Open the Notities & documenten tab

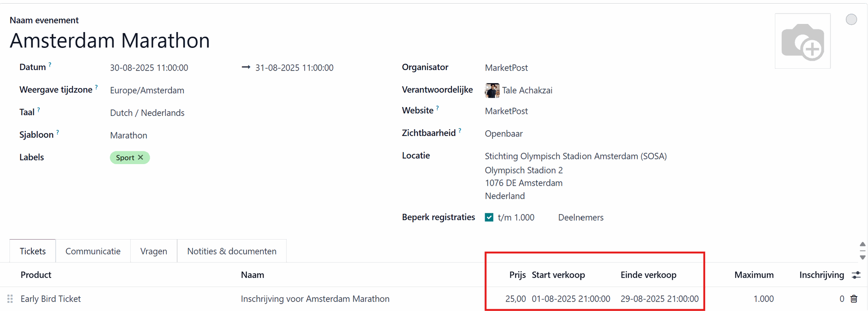click(x=231, y=251)
